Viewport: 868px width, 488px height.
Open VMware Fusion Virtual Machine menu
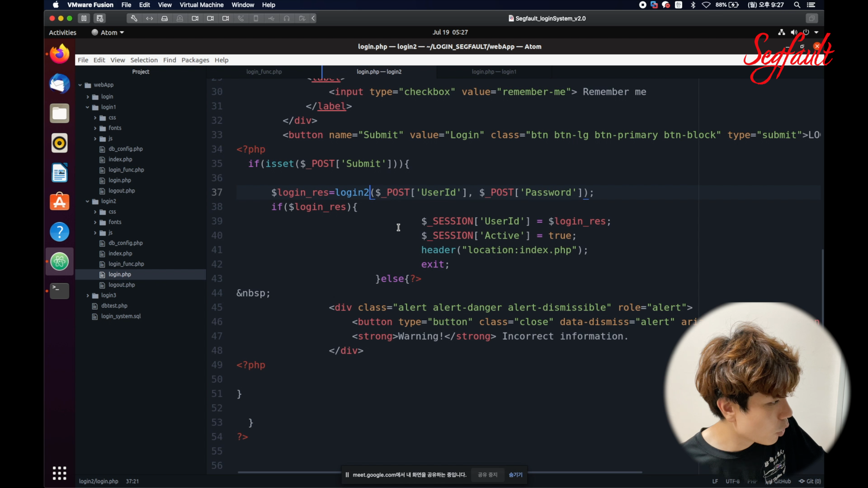202,5
